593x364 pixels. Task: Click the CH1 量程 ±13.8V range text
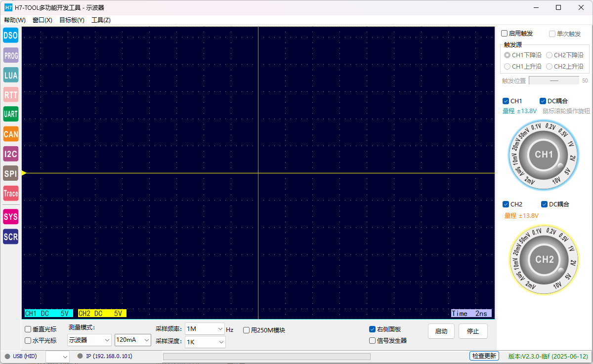[x=519, y=111]
